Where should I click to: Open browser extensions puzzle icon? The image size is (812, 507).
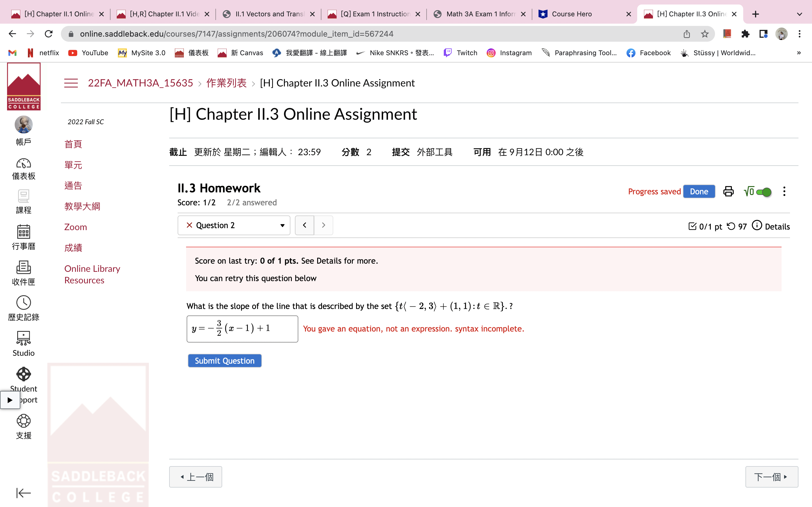pos(745,34)
